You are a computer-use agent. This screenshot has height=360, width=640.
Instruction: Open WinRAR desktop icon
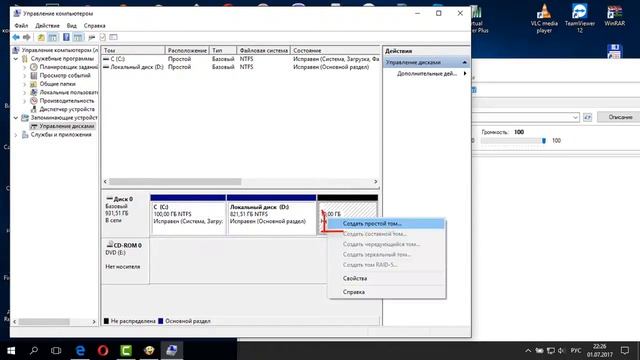click(x=614, y=16)
